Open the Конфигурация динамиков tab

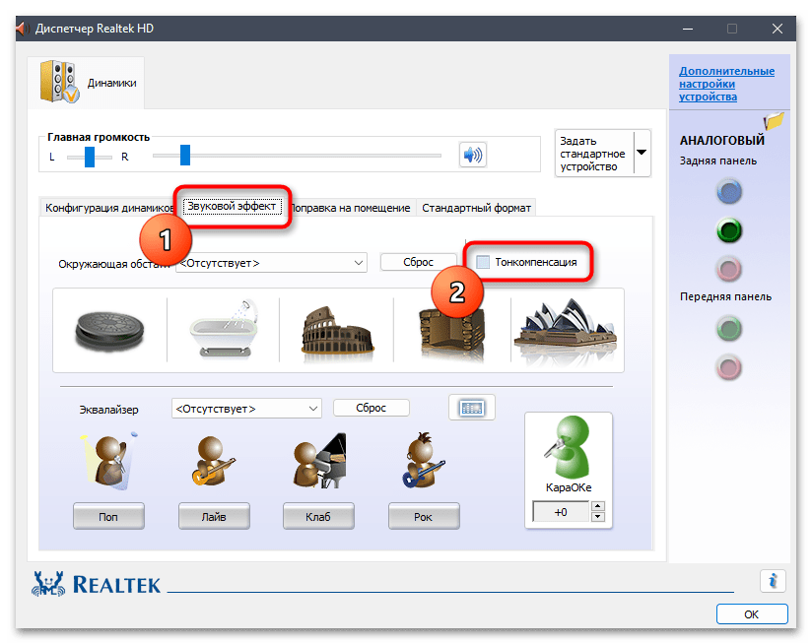point(108,208)
